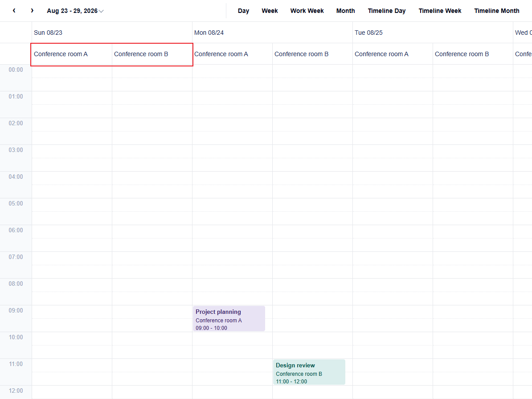
Task: Select the Mon 08/24 date header
Action: (272, 33)
